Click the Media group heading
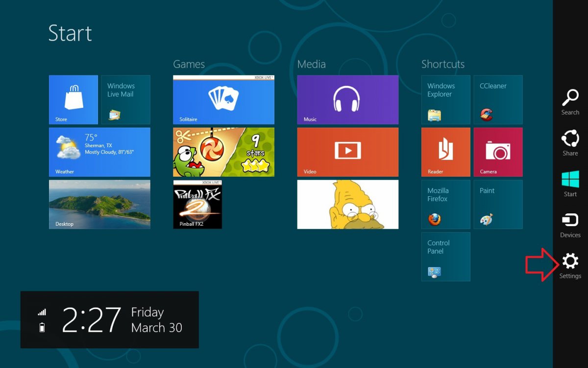 tap(311, 64)
